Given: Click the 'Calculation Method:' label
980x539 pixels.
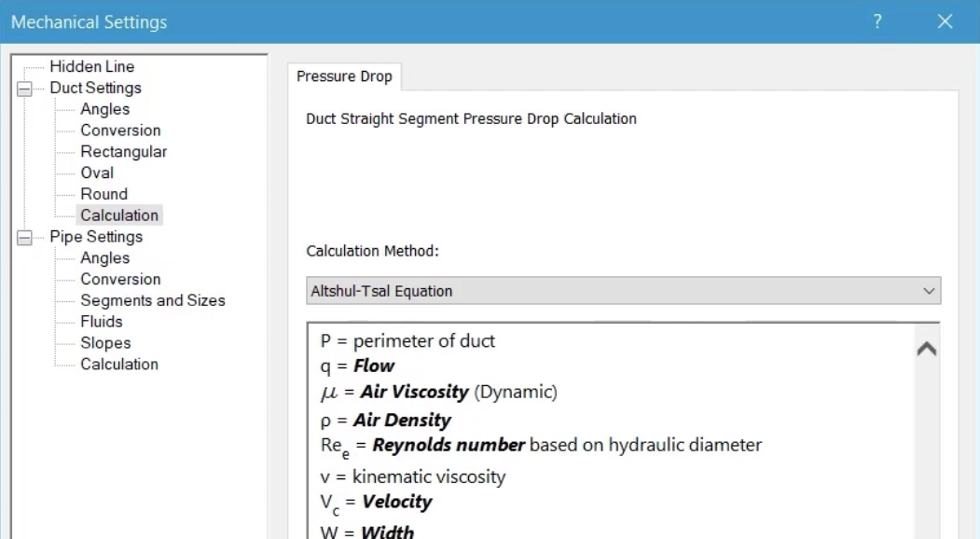Looking at the screenshot, I should [x=372, y=251].
